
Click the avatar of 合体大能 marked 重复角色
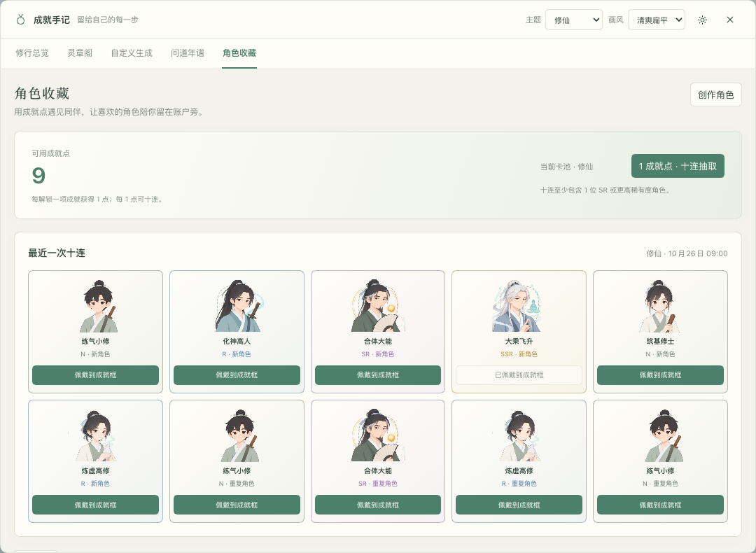(378, 436)
